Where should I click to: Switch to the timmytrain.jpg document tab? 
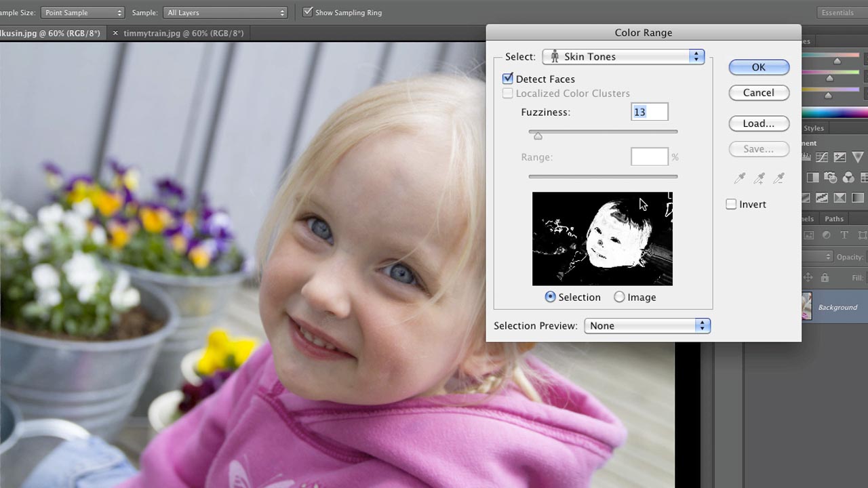pyautogui.click(x=183, y=33)
